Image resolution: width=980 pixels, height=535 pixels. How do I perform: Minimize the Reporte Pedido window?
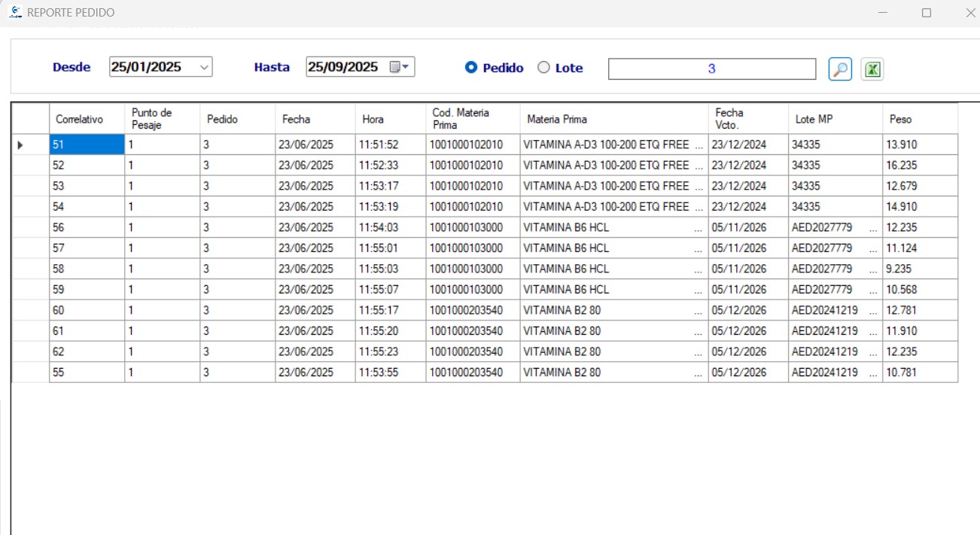pos(883,13)
